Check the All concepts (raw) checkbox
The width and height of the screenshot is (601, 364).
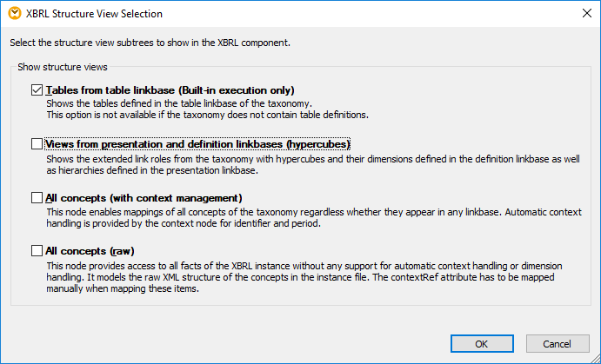[x=37, y=251]
